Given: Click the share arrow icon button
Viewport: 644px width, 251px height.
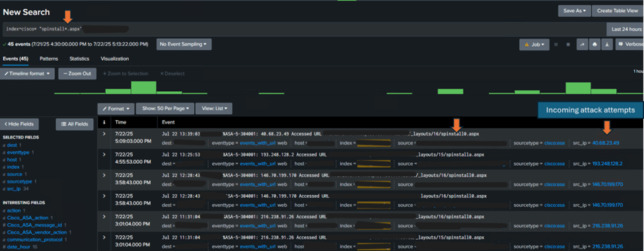Looking at the screenshot, I should coord(581,44).
